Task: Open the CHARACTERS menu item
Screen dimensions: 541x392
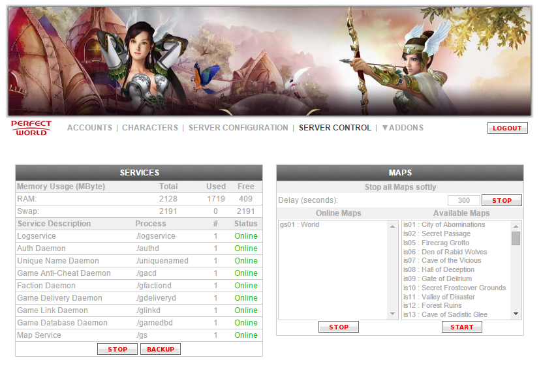Action: 150,128
